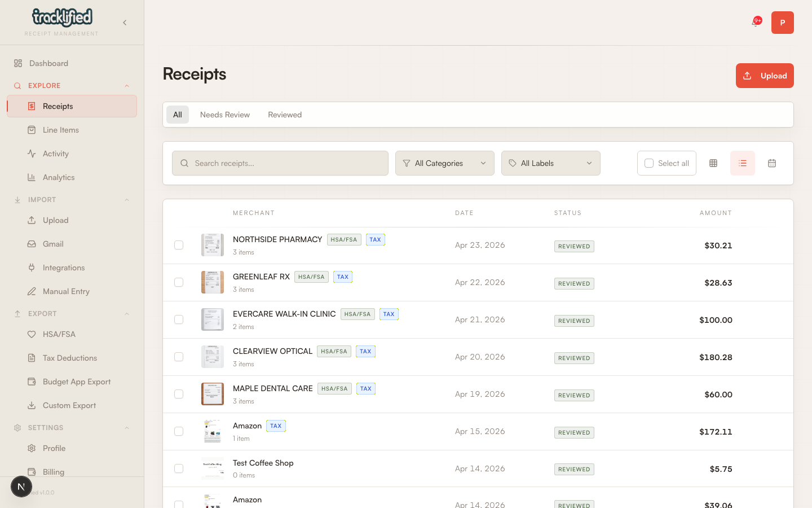Click REVIEWED status for Test Coffee Shop

pyautogui.click(x=574, y=469)
